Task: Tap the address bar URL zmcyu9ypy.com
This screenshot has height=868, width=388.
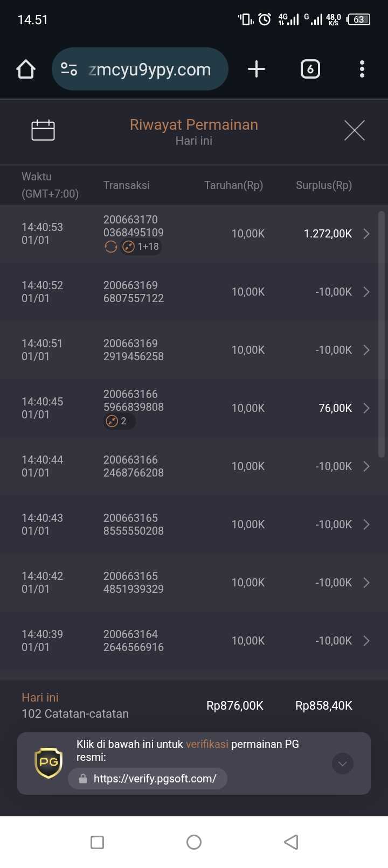Action: point(149,69)
